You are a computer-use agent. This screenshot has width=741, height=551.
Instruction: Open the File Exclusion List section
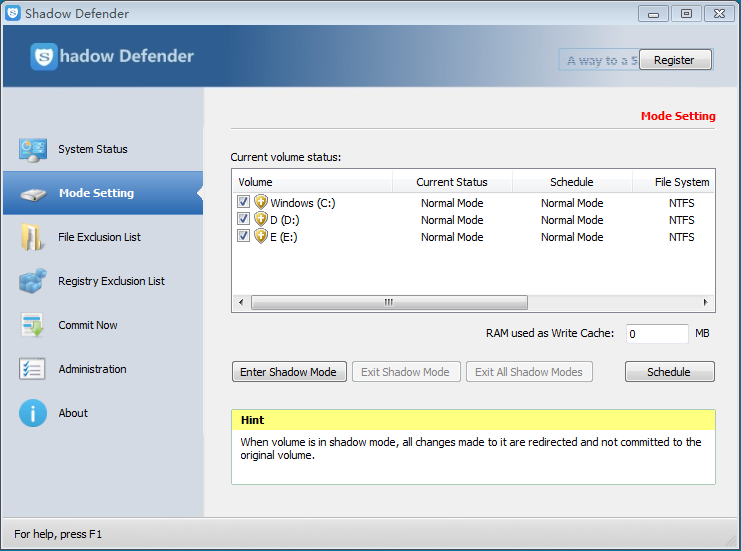pyautogui.click(x=99, y=238)
